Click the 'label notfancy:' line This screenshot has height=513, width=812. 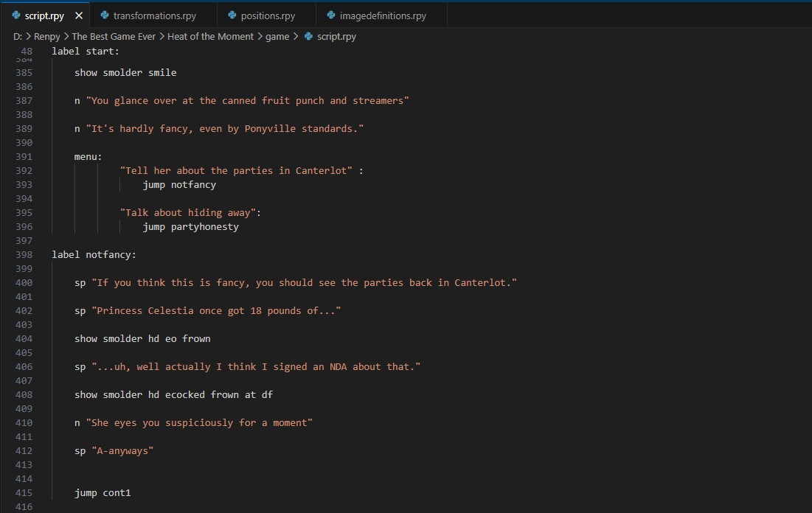(94, 255)
